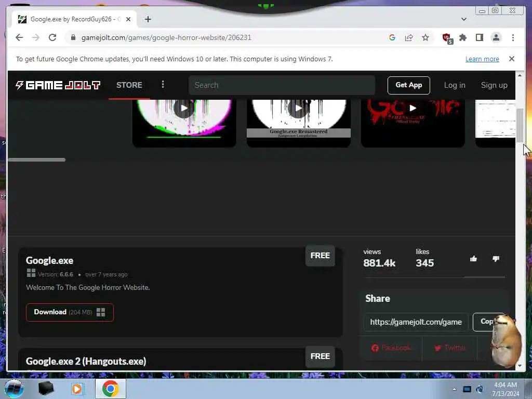Select the Google.exe by RecordGuy626 tab
The height and width of the screenshot is (399, 532).
[x=75, y=19]
